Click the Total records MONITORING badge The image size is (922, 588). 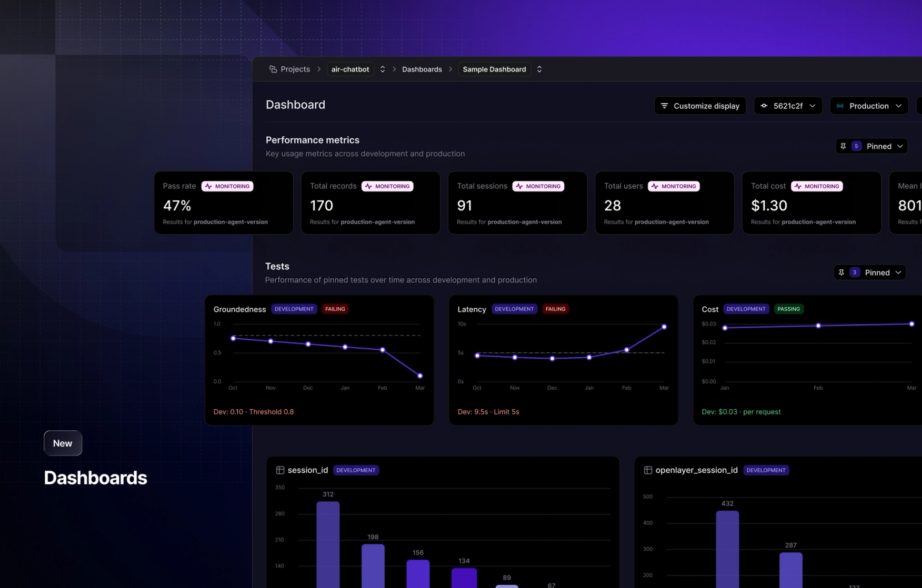pyautogui.click(x=387, y=186)
